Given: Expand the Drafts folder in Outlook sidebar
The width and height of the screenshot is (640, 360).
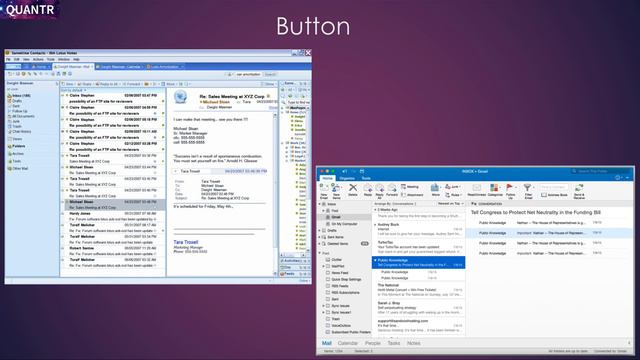Looking at the screenshot, I should [320, 231].
